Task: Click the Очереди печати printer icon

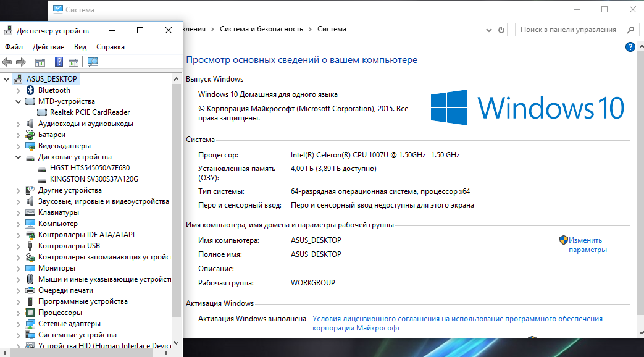Action: tap(30, 290)
